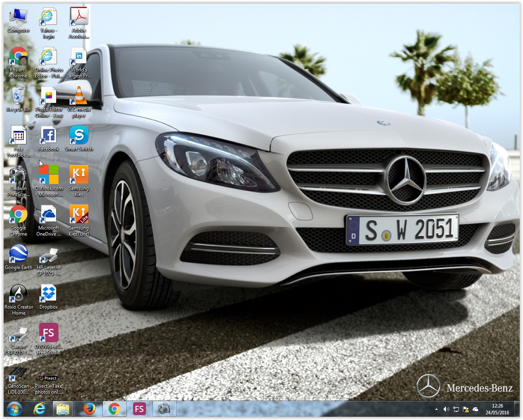
Task: Open the Gadwin PrintScreen shortcut
Action: click(19, 181)
